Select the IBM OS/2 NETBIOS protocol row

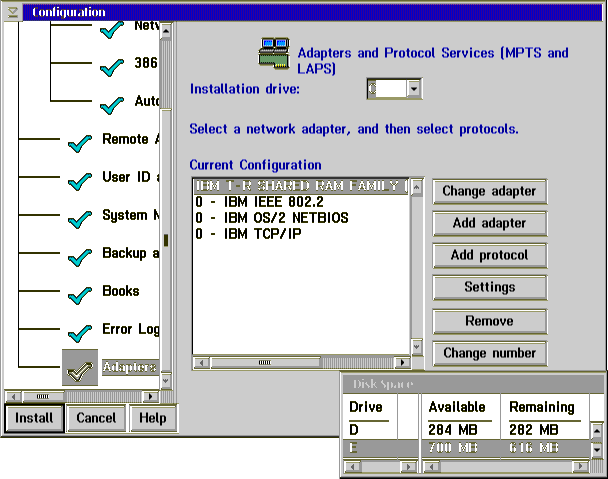[301, 218]
